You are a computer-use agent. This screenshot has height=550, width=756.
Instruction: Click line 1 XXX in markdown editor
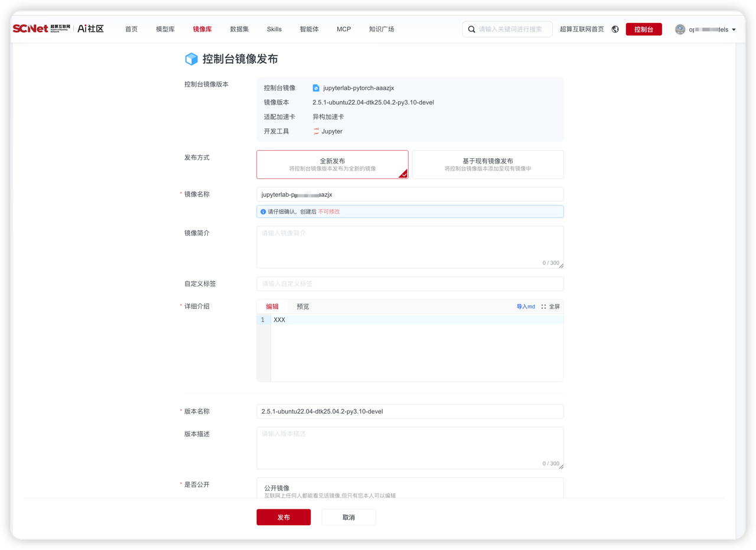(x=410, y=320)
